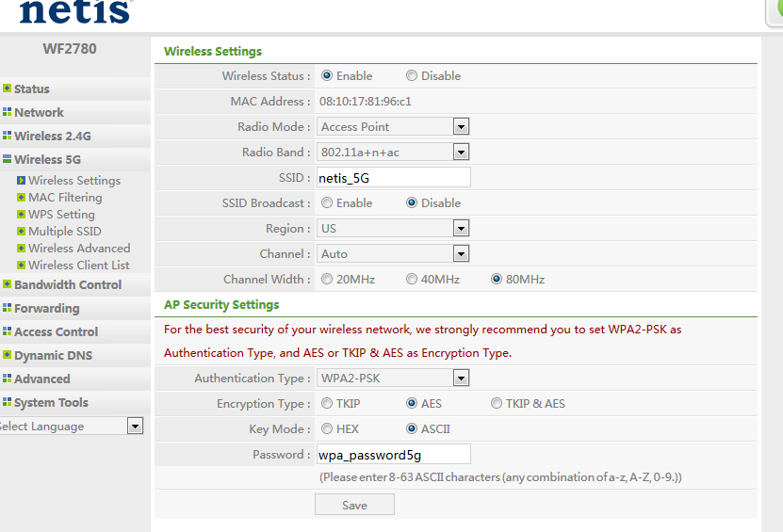Choose TKIP encryption type
This screenshot has height=532, width=783.
point(327,403)
